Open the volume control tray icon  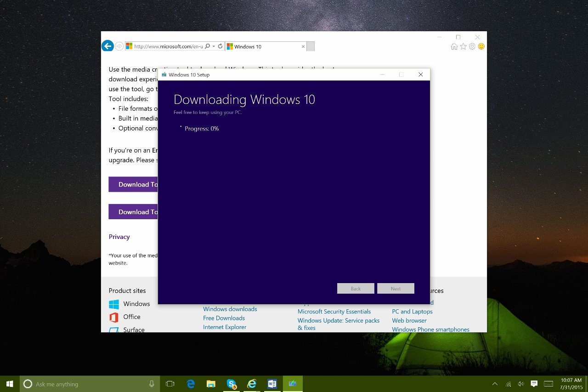coord(521,384)
